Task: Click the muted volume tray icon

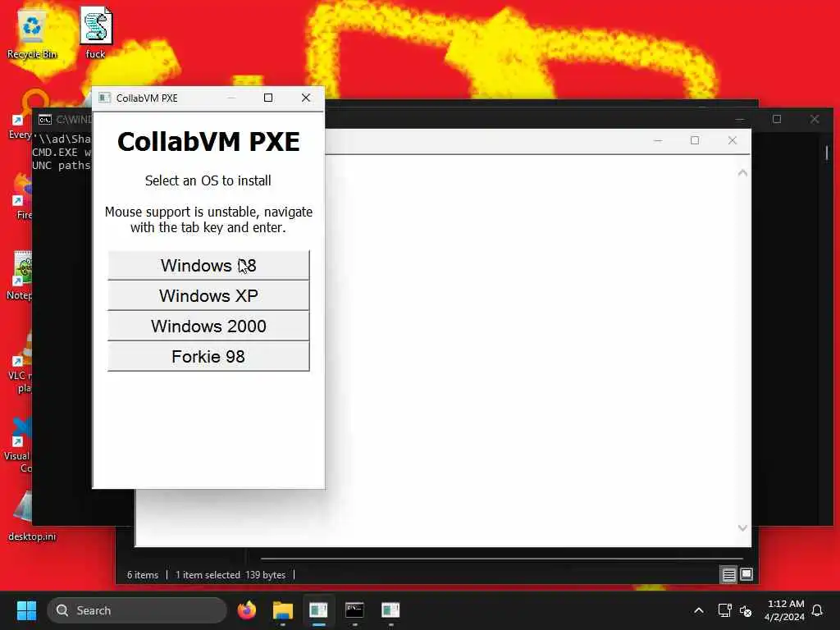Action: pos(746,610)
